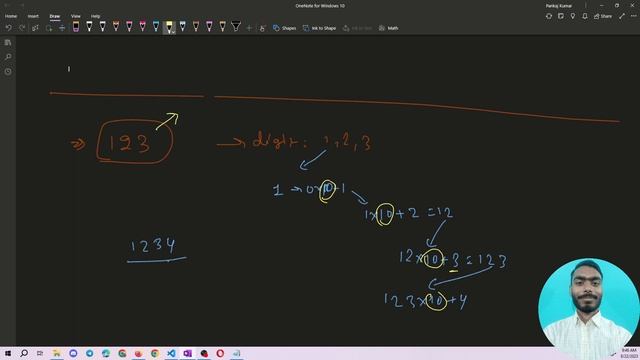
Task: Expand the selected yellow pen options
Action: point(173,31)
